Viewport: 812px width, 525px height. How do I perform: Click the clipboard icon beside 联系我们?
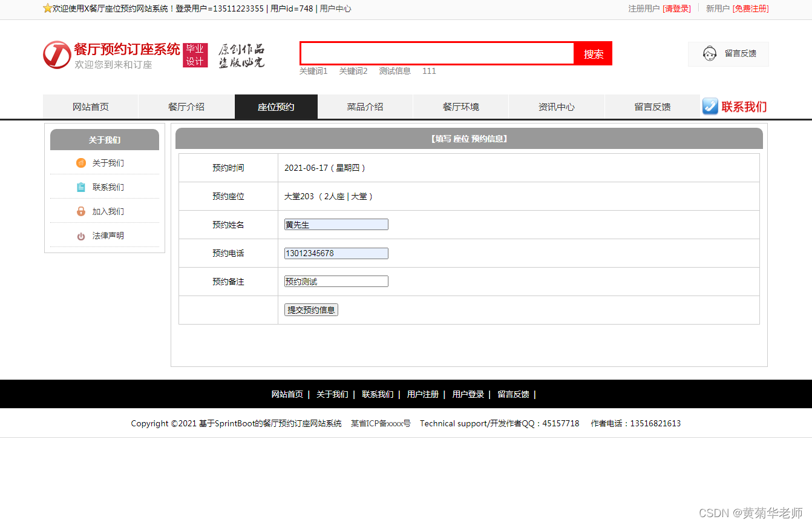pos(81,187)
